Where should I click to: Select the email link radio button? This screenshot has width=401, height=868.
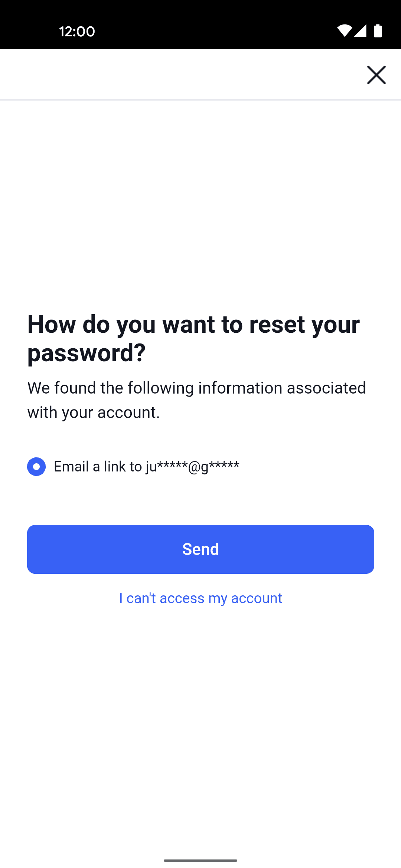(36, 467)
